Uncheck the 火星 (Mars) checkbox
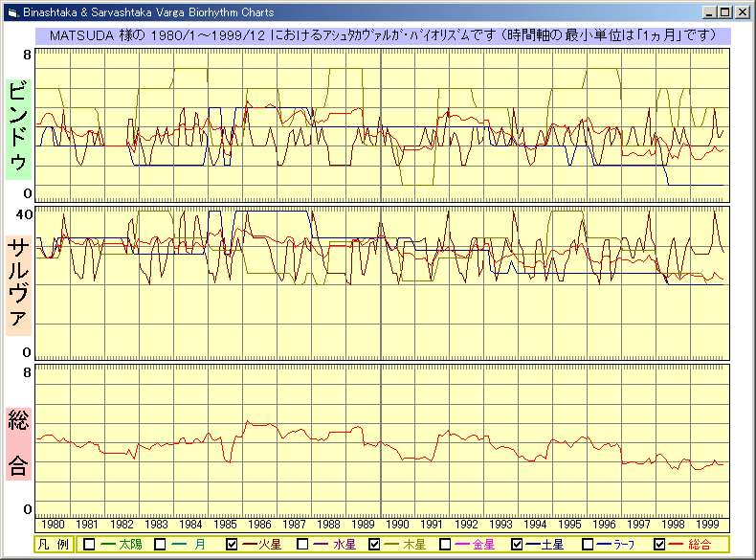Viewport: 756px width, 560px height. 232,545
